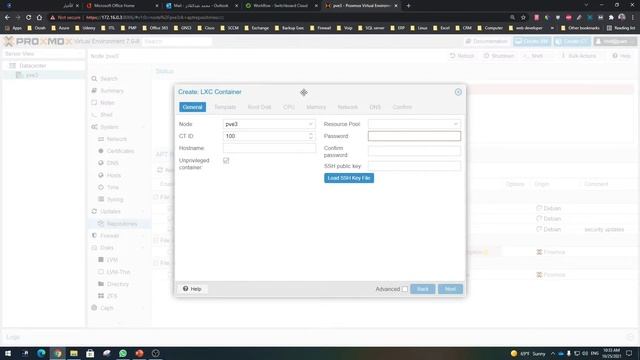Switch to the Network tab in the wizard
The image size is (640, 360).
(347, 107)
